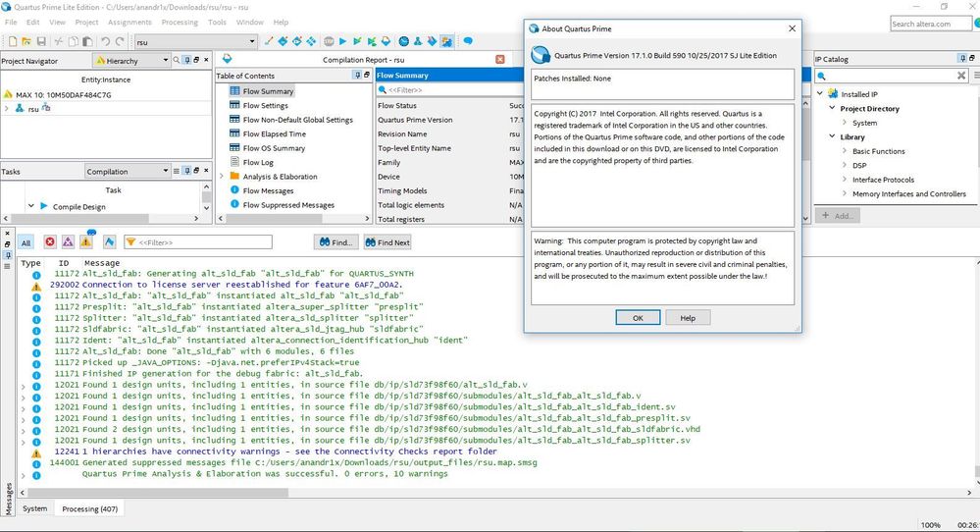This screenshot has width=980, height=532.
Task: Click the Start Compilation play icon
Action: pyautogui.click(x=342, y=41)
